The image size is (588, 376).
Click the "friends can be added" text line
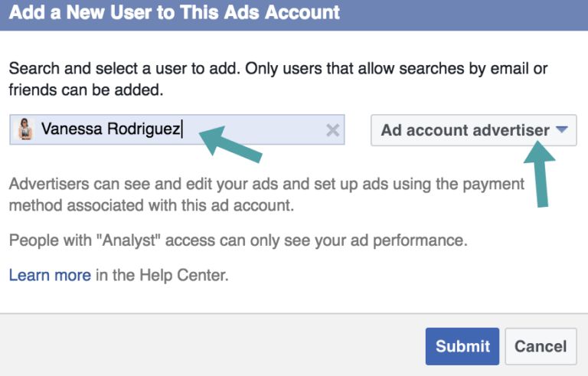86,90
